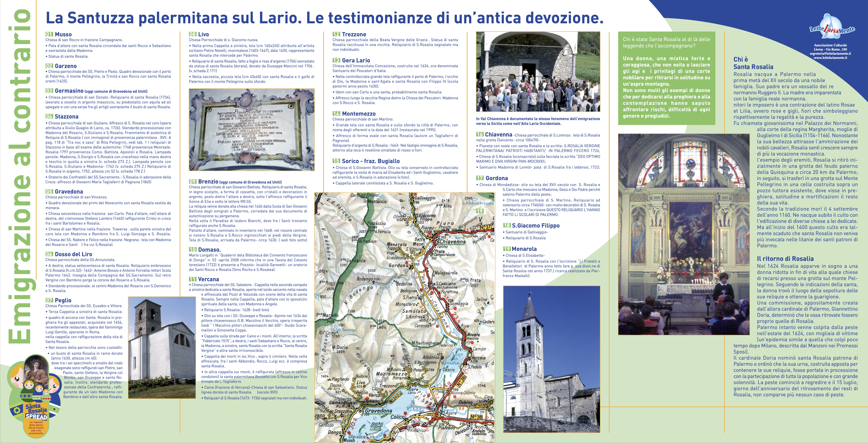Select the 'Chi è Santa Rosalia' heading

pos(753,63)
